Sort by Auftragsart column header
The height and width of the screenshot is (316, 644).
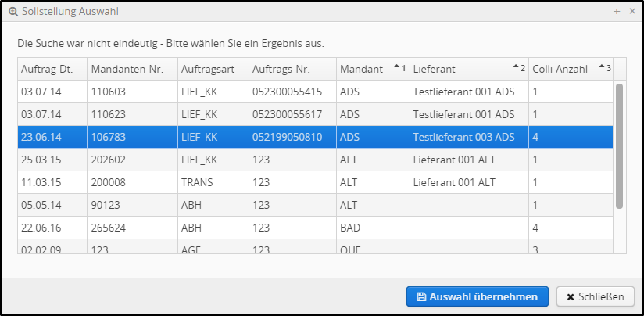click(213, 69)
